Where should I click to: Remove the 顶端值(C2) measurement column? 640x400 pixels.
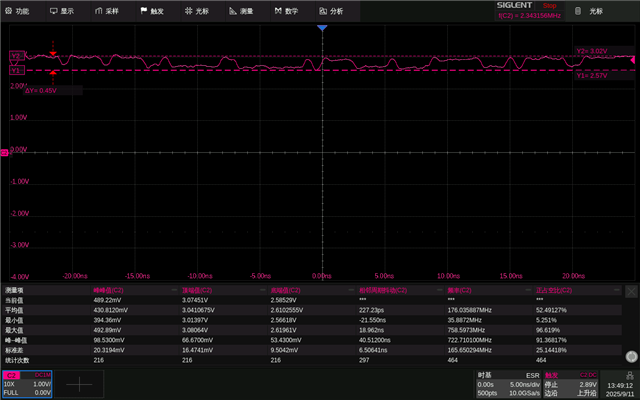(263, 290)
